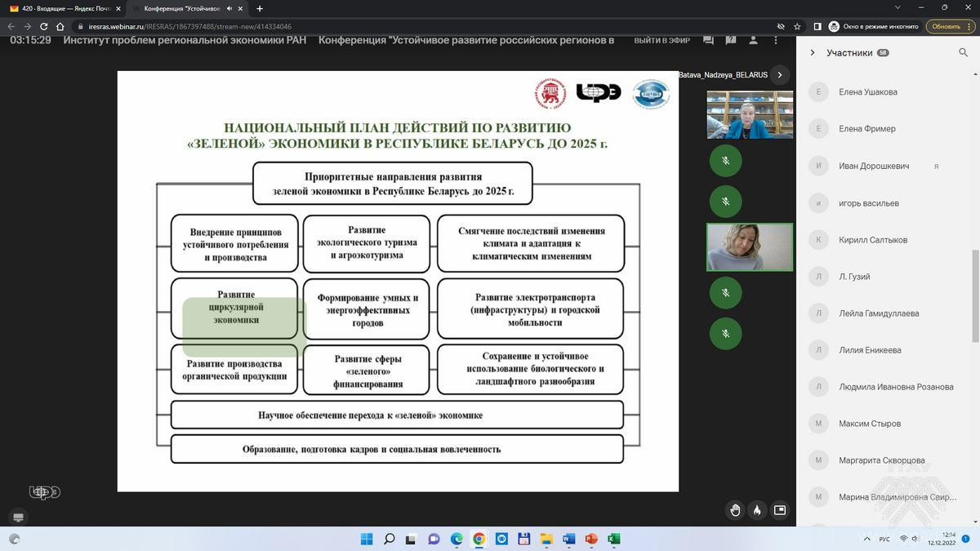Open PowerPoint from the taskbar

[x=591, y=539]
